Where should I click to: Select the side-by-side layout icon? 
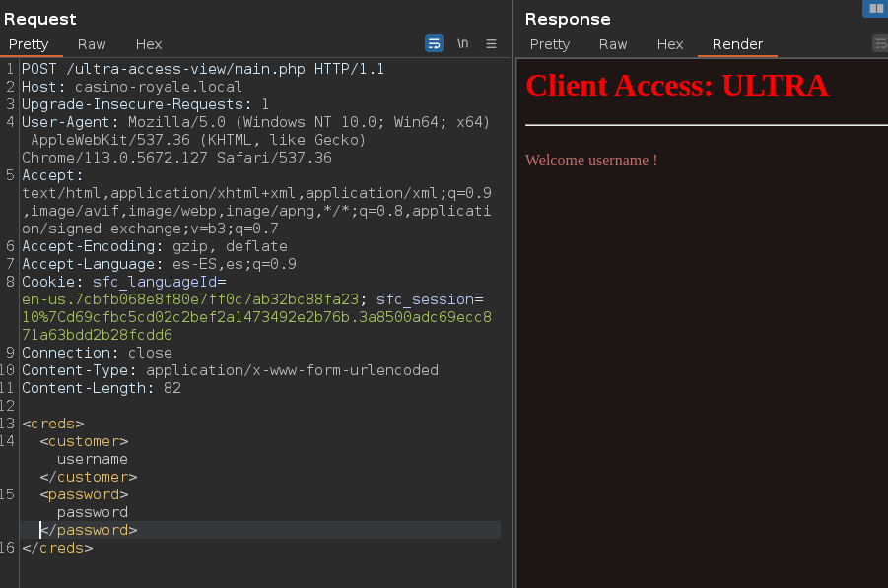coord(875,8)
